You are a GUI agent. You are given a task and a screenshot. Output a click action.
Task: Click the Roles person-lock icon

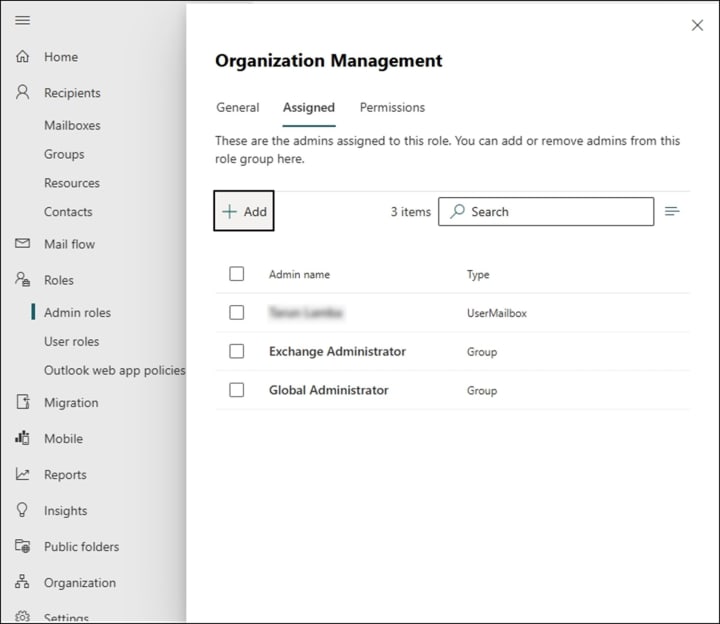[x=22, y=279]
